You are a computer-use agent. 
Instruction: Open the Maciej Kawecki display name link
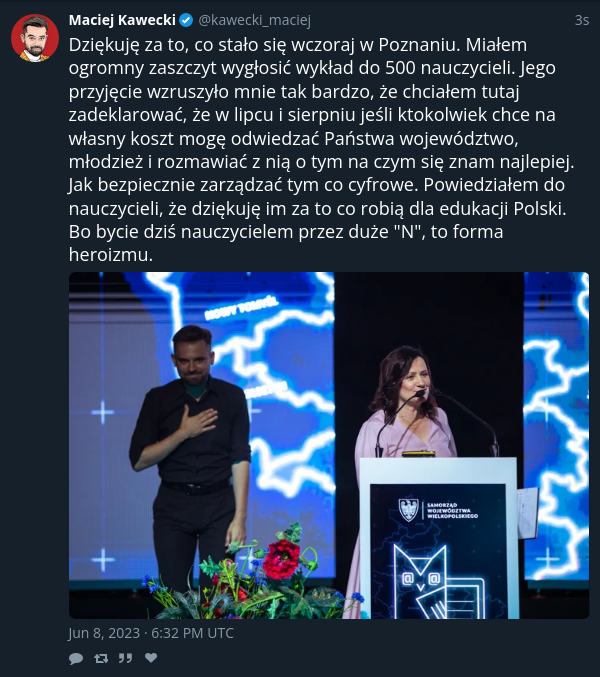[122, 20]
